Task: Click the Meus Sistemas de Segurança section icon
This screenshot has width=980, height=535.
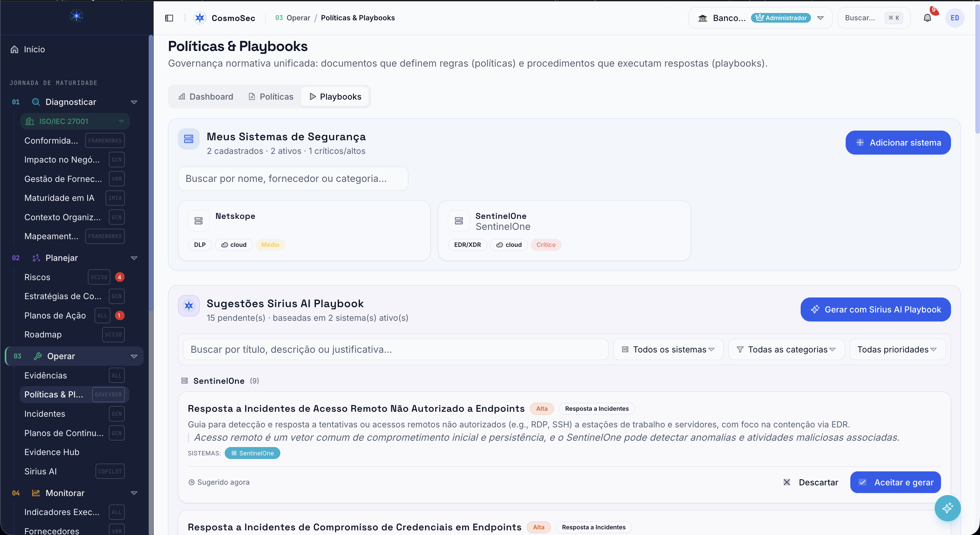Action: 189,139
